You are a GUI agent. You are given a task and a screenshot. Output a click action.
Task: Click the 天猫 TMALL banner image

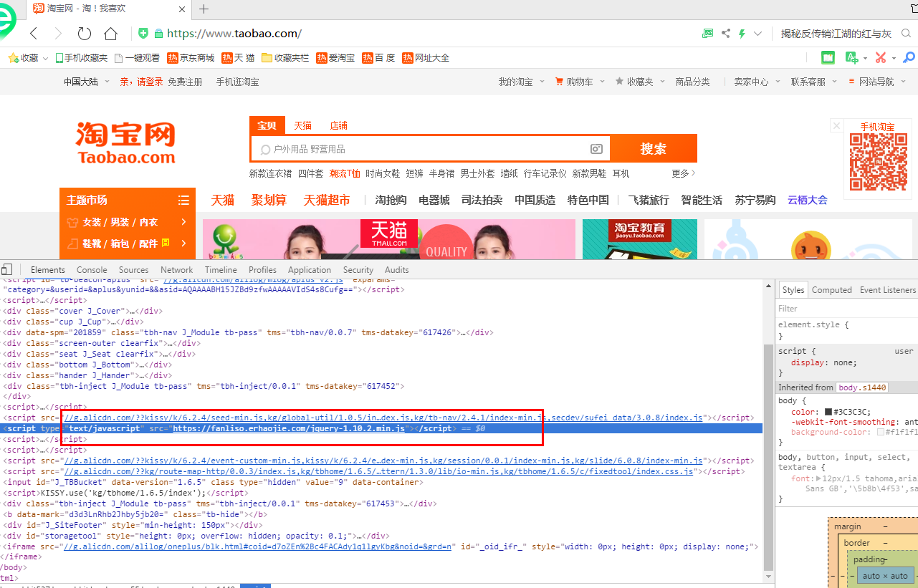[x=389, y=233]
